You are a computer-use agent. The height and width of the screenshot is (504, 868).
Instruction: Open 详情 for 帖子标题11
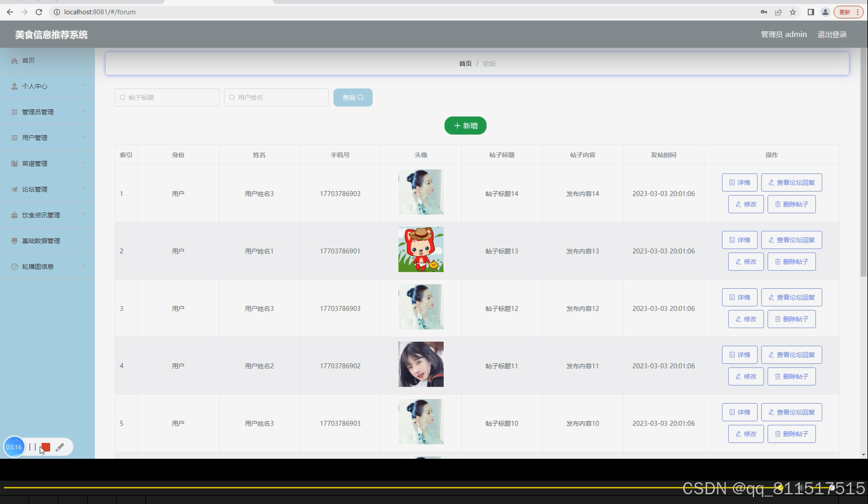click(x=740, y=355)
